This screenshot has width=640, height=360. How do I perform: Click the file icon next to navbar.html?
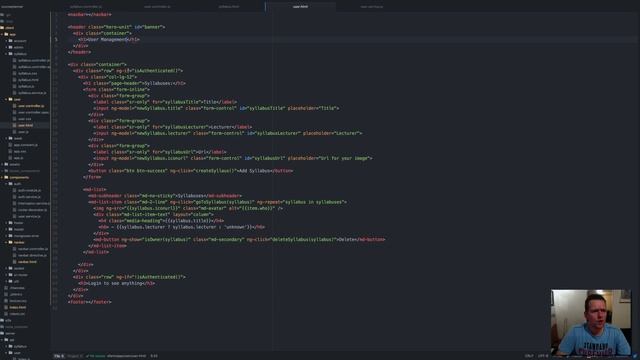click(x=15, y=262)
